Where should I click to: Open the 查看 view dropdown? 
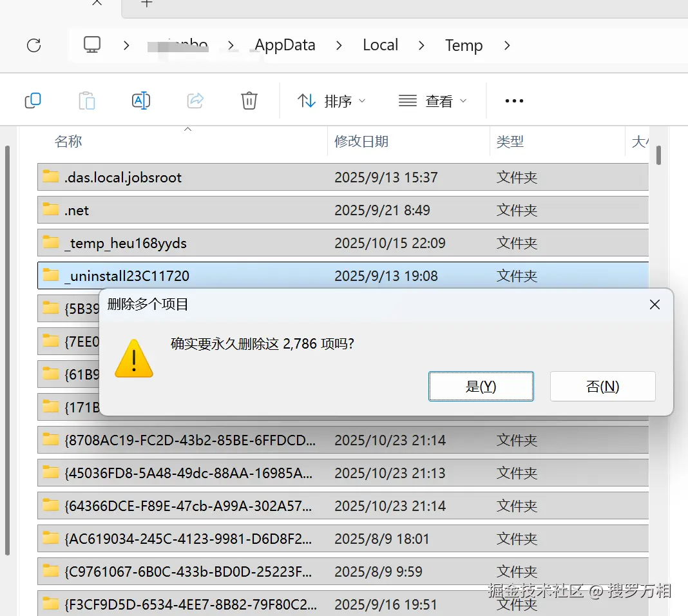click(433, 101)
